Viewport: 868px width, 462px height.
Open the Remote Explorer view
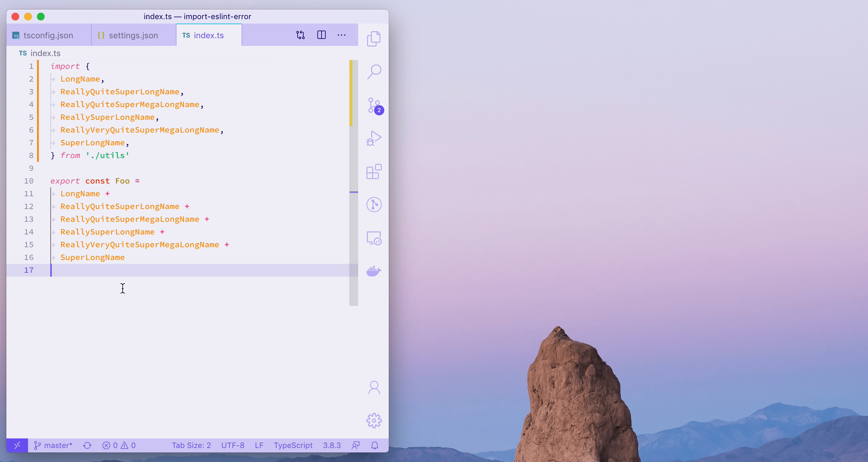[x=374, y=238]
